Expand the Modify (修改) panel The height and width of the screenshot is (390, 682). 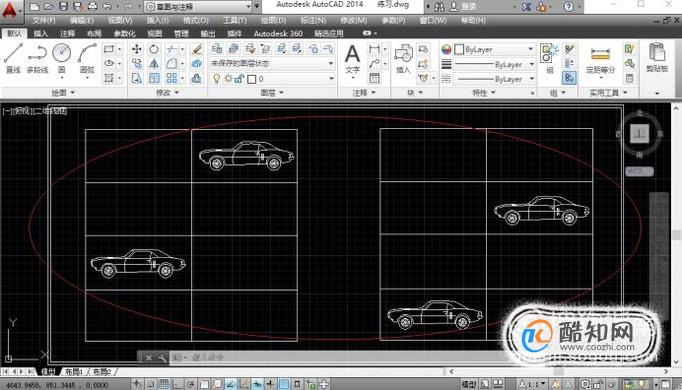point(167,93)
